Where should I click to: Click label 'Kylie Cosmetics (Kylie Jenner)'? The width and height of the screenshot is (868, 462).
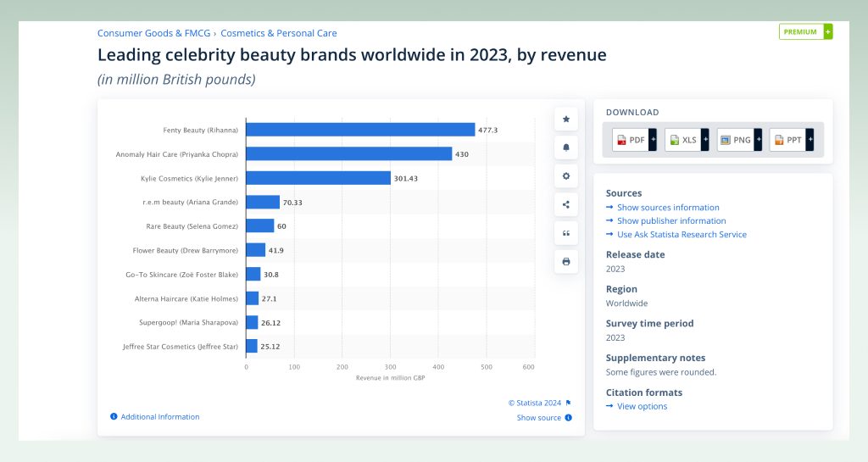point(189,179)
